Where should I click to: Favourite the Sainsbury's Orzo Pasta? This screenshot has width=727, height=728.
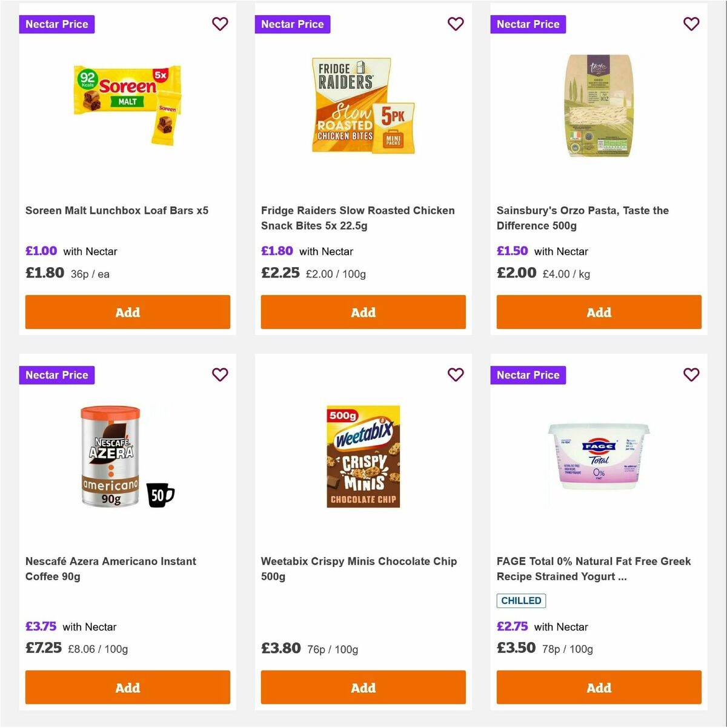point(691,24)
